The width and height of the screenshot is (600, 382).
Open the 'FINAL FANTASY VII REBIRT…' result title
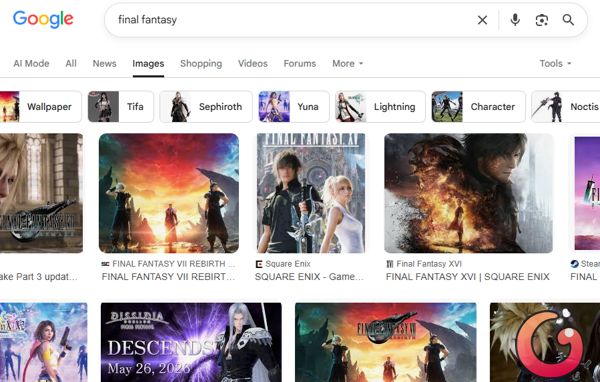(168, 277)
